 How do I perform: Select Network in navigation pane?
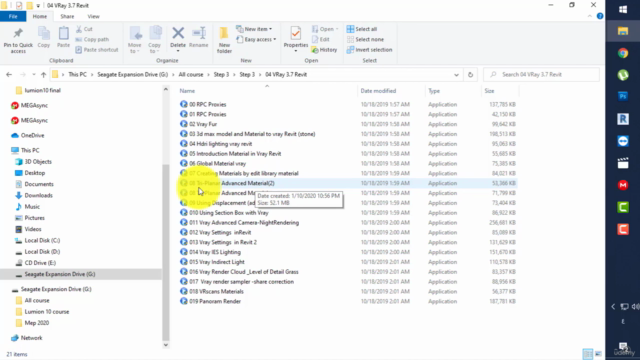click(x=31, y=338)
